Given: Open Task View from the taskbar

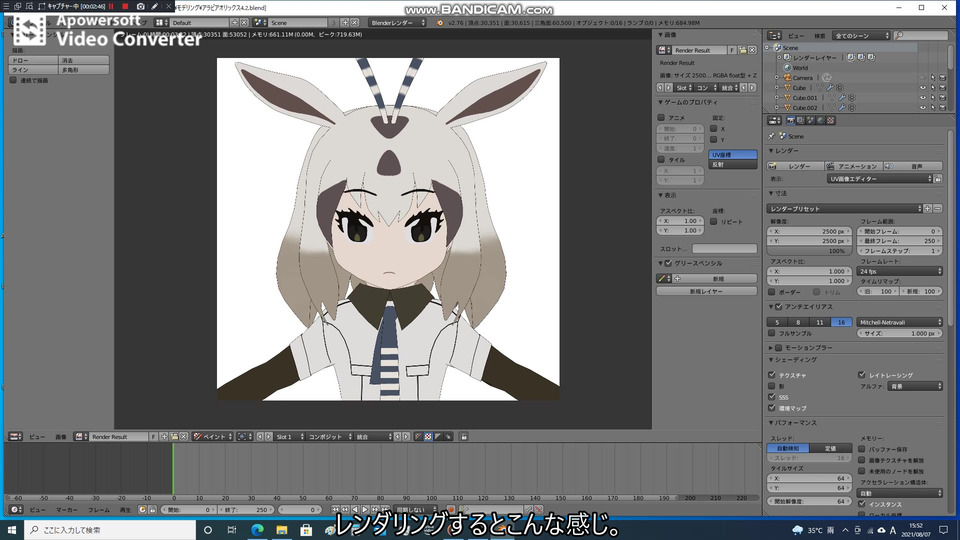Looking at the screenshot, I should 232,530.
